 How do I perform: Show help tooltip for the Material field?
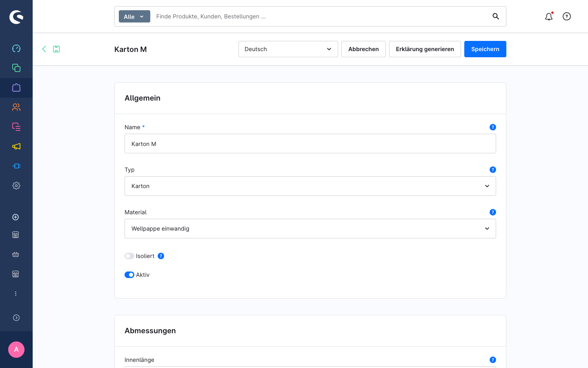493,212
